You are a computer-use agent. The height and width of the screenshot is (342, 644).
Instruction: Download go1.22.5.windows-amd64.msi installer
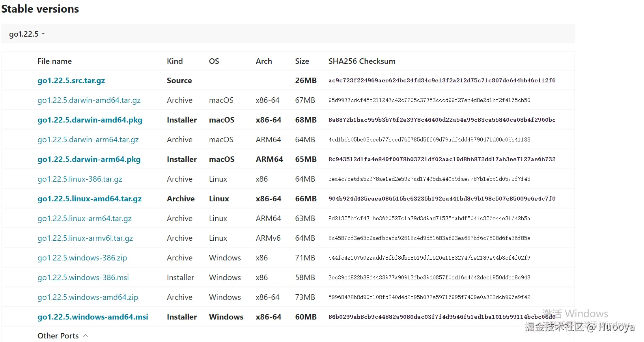click(x=93, y=317)
